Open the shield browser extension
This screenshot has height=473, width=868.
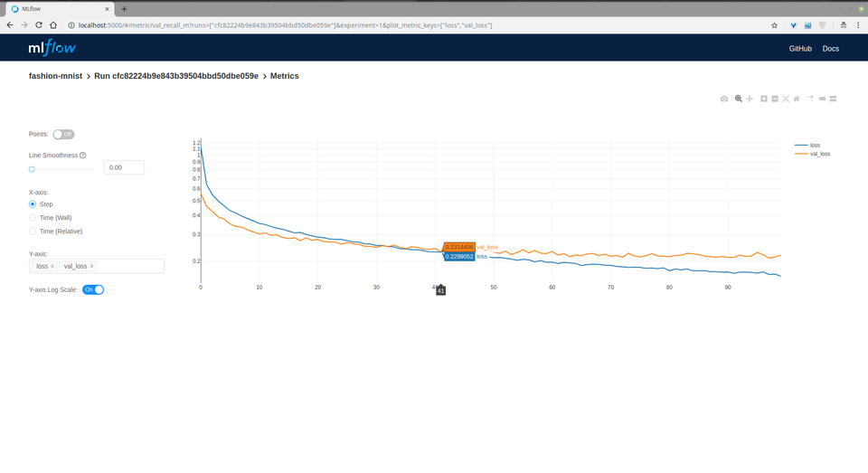[822, 25]
